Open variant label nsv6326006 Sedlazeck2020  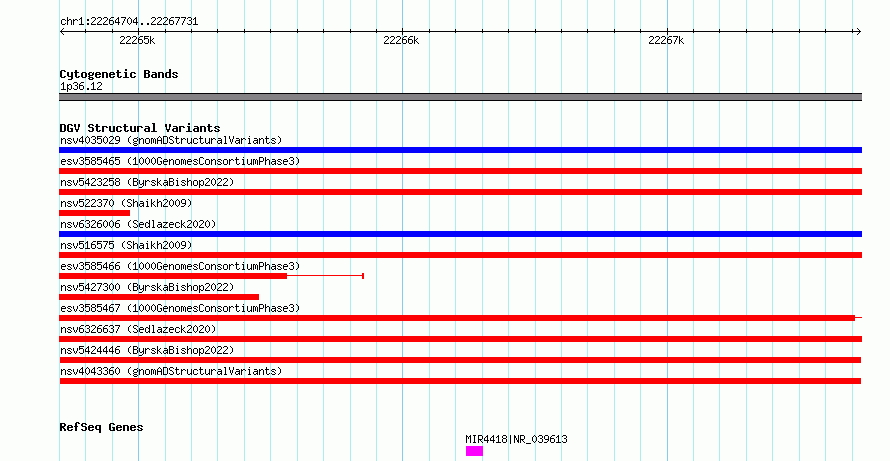coord(138,224)
